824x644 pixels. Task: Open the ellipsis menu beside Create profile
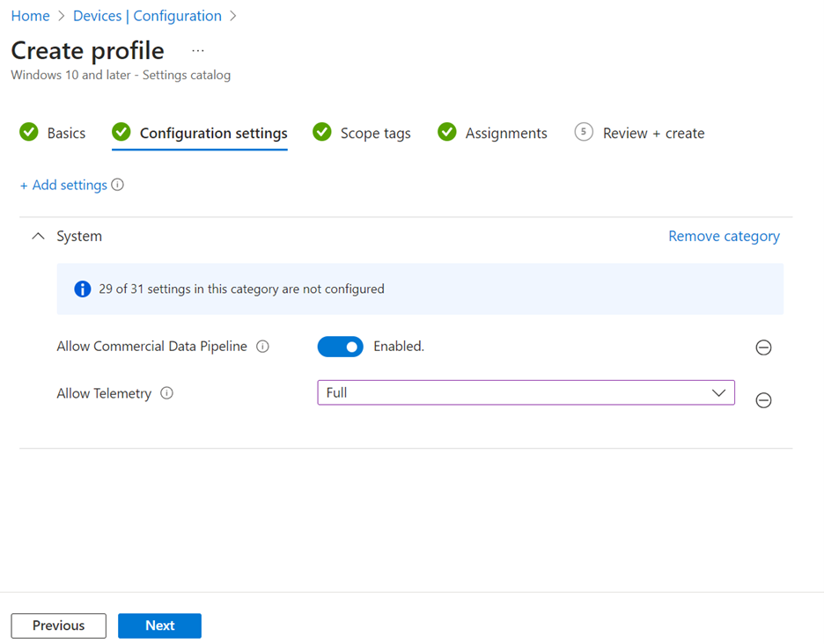[x=198, y=51]
